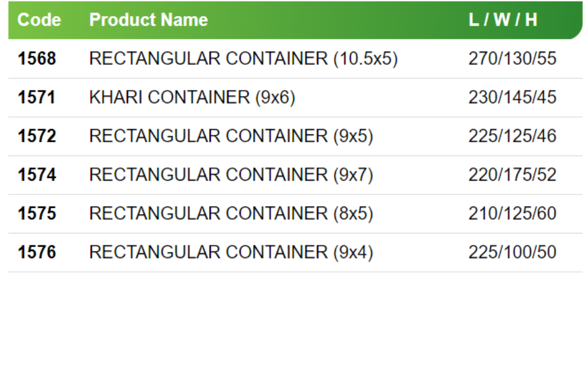Image resolution: width=588 pixels, height=373 pixels.
Task: Click KHARI CONTAINER (9x6) product name
Action: (x=192, y=98)
